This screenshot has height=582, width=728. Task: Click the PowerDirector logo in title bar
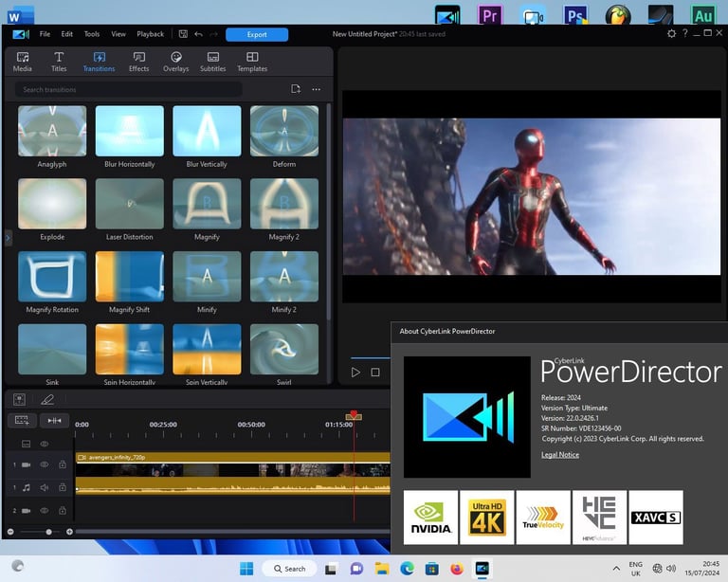[x=21, y=34]
